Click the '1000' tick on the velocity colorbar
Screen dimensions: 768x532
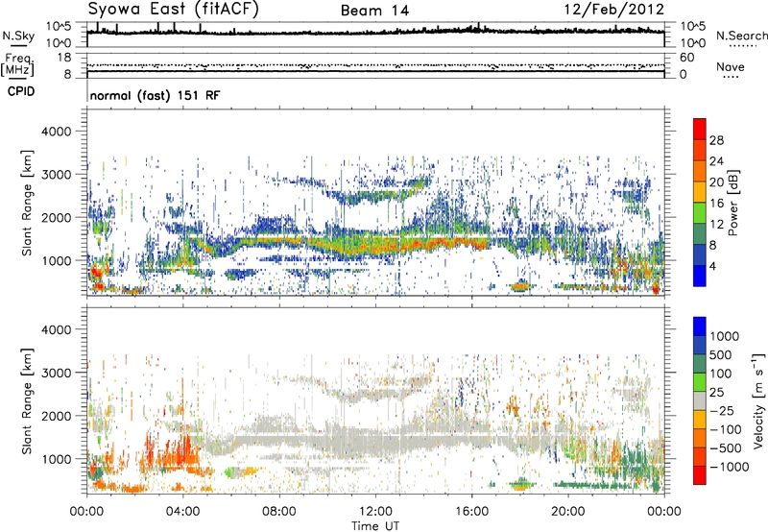[x=725, y=336]
